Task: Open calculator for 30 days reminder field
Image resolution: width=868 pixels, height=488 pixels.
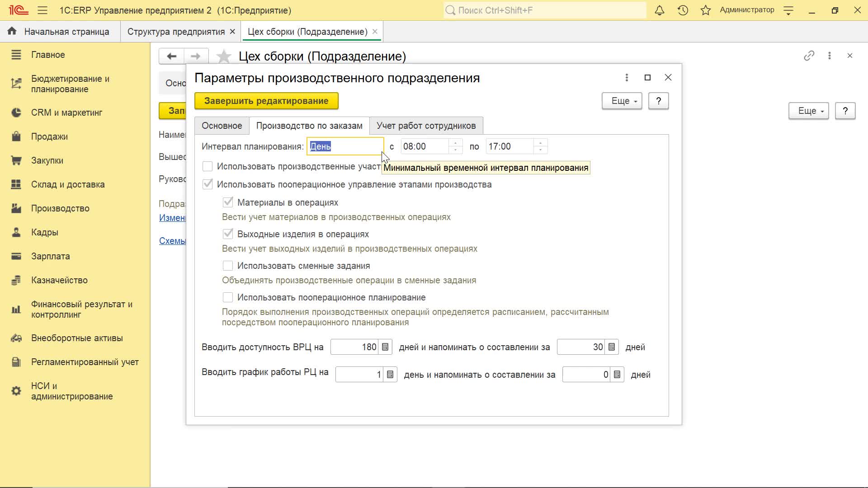Action: coord(612,347)
